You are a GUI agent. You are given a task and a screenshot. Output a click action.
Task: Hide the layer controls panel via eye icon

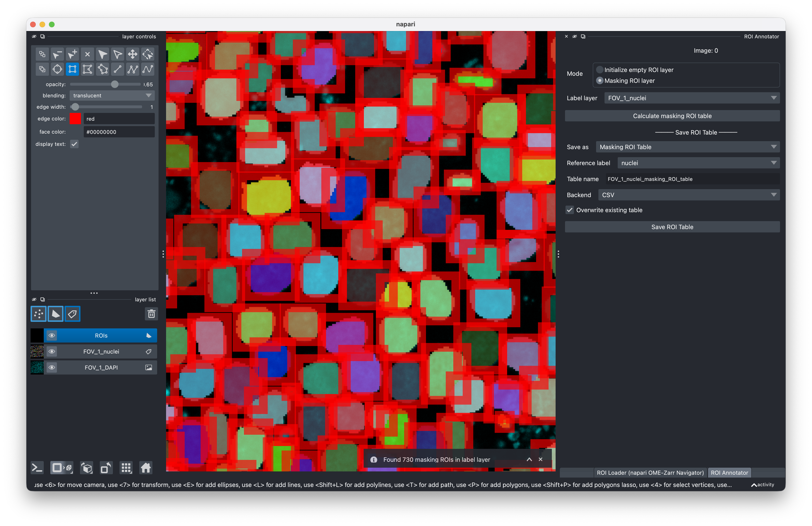click(34, 36)
